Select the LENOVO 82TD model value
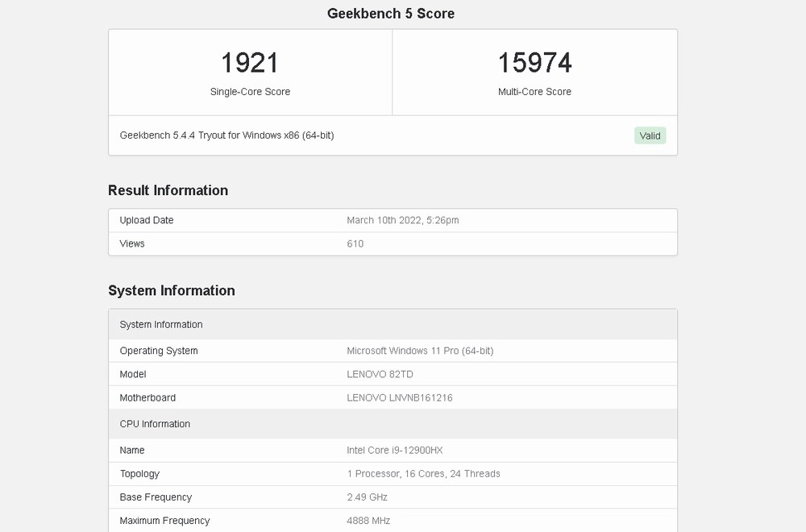 point(380,374)
